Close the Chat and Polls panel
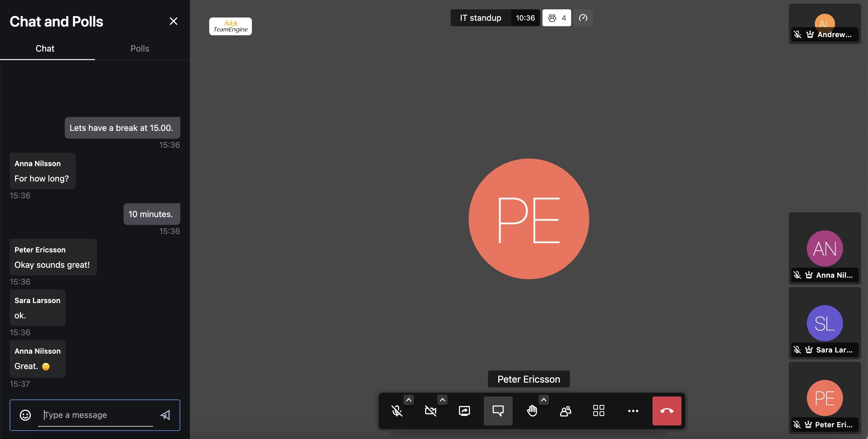This screenshot has height=439, width=868. pyautogui.click(x=174, y=21)
